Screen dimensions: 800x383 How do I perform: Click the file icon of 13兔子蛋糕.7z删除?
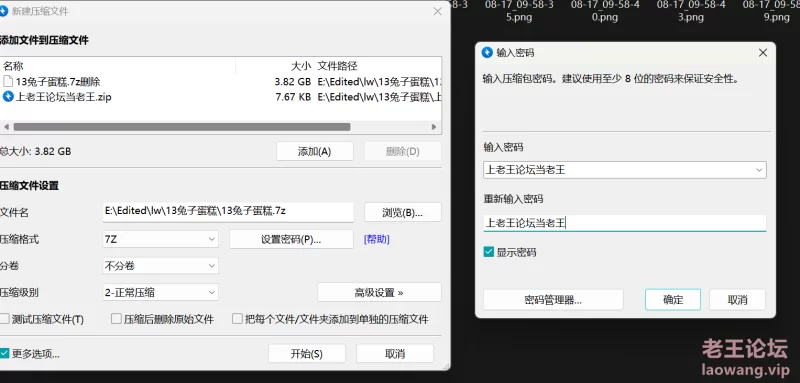[x=8, y=82]
